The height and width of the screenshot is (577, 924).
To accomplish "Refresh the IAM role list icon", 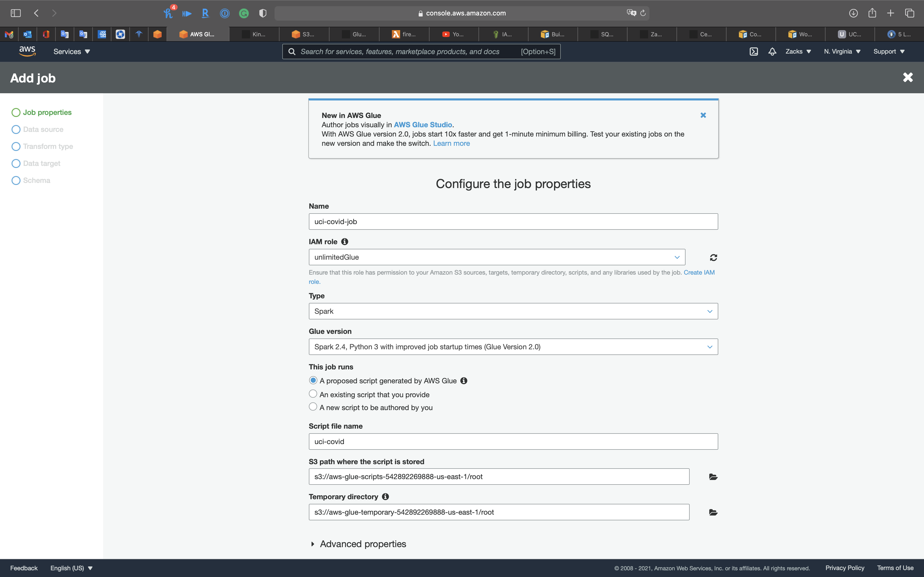I will 713,258.
